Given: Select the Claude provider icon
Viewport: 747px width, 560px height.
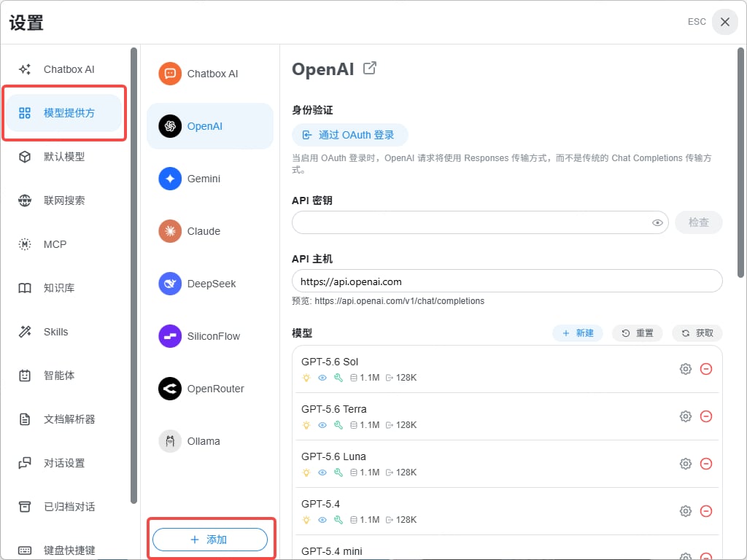Looking at the screenshot, I should 170,231.
